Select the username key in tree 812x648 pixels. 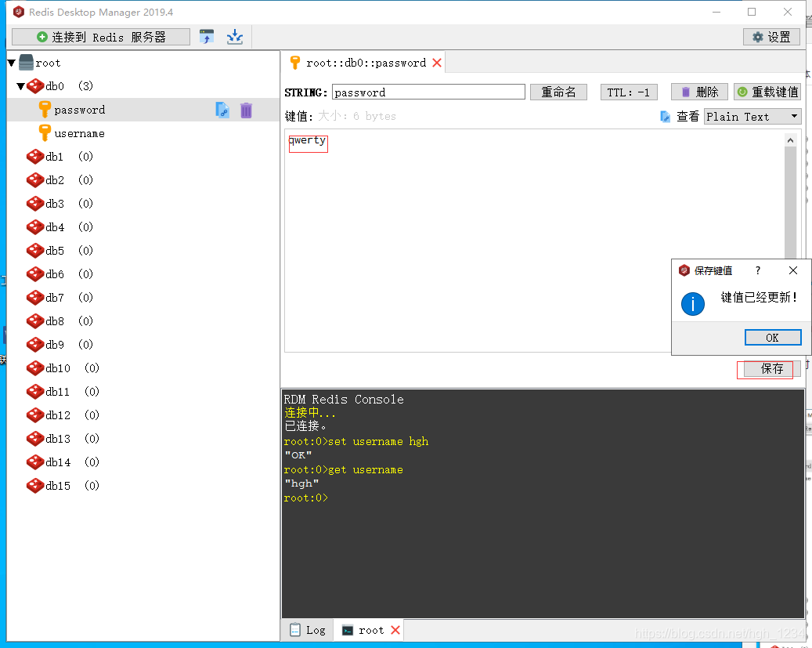79,134
